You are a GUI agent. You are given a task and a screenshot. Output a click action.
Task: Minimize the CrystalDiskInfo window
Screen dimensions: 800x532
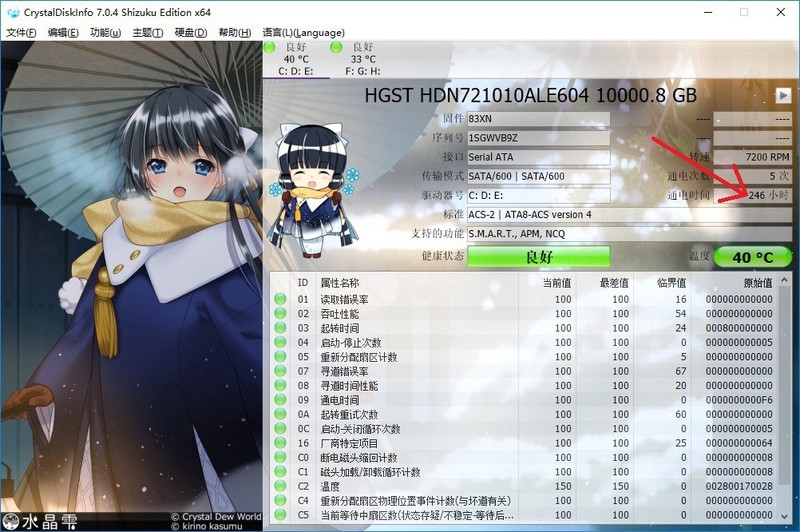click(708, 12)
